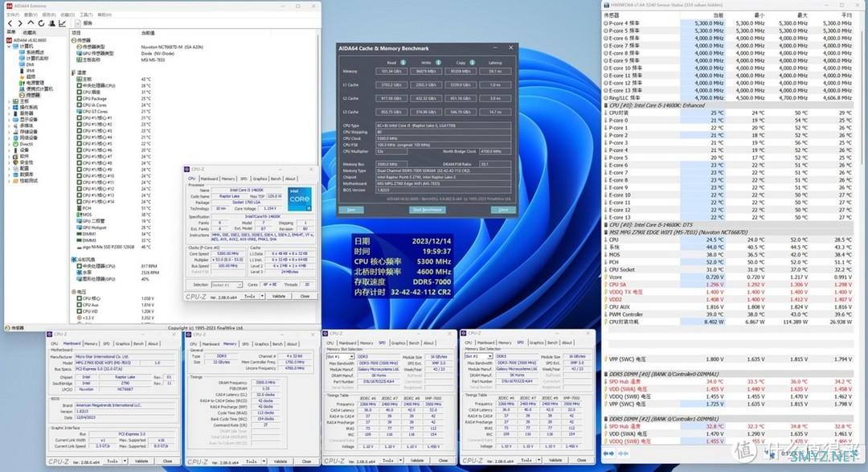Viewport: 868px width, 472px height.
Task: Open 便携式计算机 in the AIDA64 tree
Action: pos(36,88)
